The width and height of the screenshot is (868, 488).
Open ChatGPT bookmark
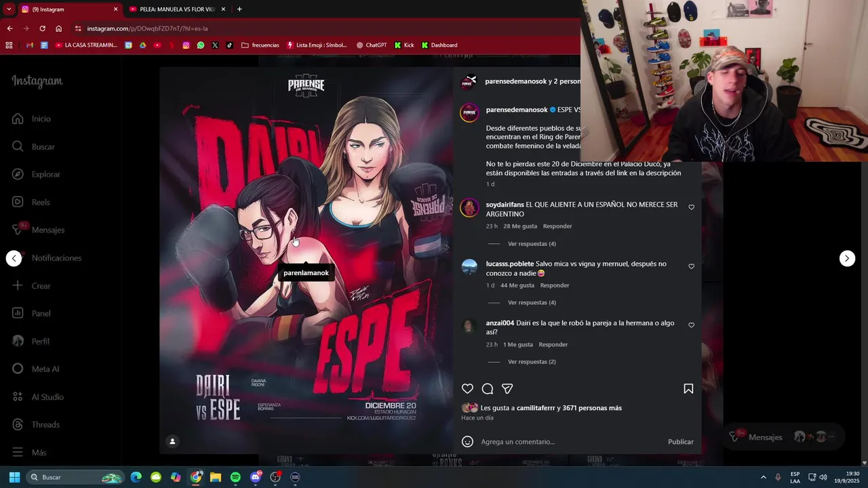pyautogui.click(x=371, y=45)
